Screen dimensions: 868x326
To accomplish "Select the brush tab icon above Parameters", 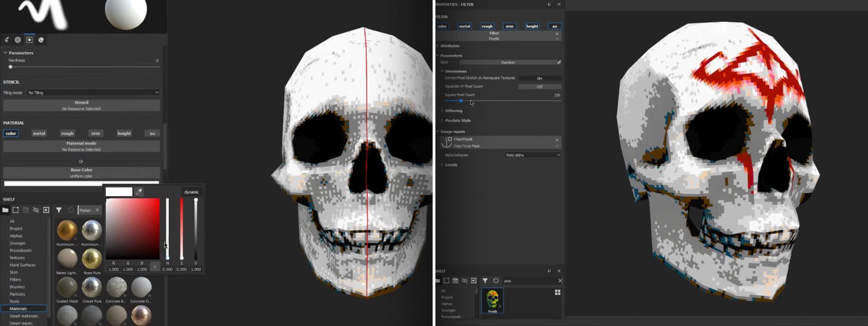I will coord(7,40).
